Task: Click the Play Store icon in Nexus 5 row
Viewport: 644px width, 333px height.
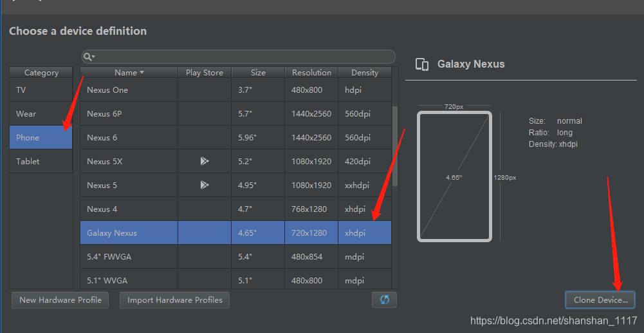Action: point(205,185)
